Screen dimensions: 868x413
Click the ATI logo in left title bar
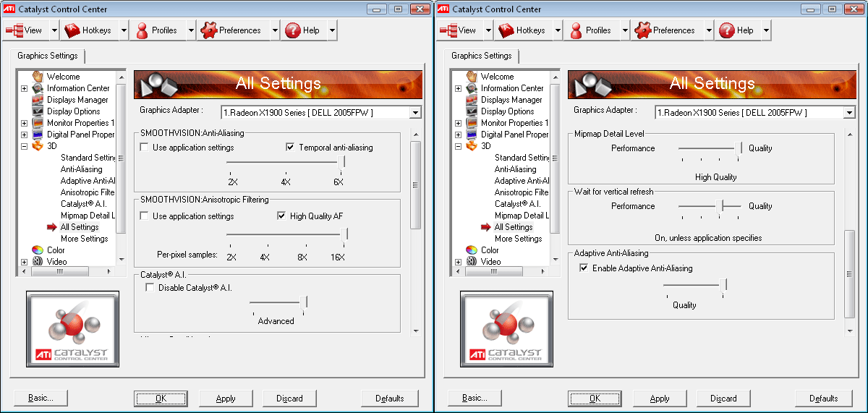pyautogui.click(x=10, y=9)
